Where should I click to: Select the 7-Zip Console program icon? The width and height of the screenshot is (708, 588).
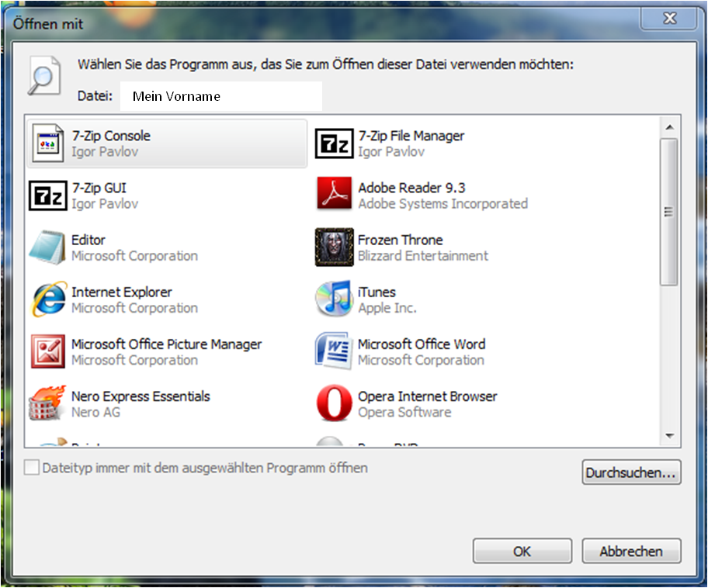[x=48, y=144]
